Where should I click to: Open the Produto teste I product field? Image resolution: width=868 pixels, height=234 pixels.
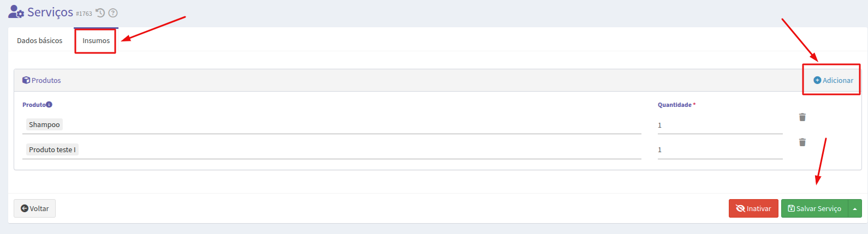pos(332,150)
